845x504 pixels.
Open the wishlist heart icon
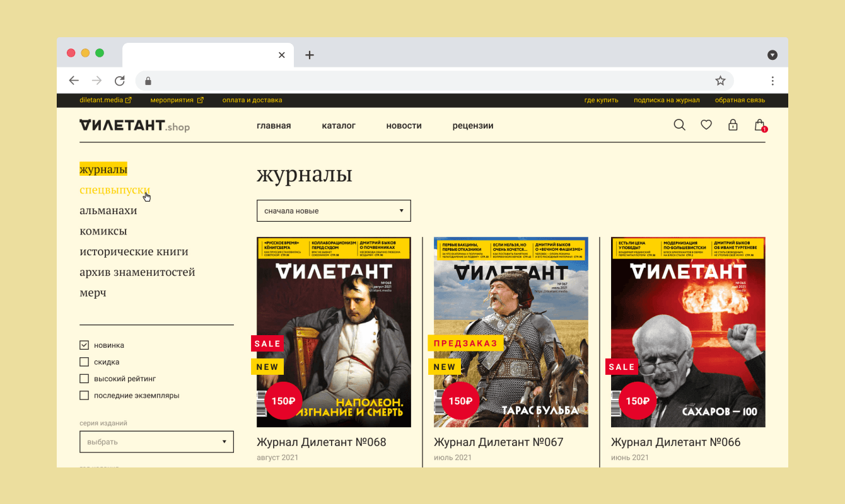pyautogui.click(x=706, y=125)
